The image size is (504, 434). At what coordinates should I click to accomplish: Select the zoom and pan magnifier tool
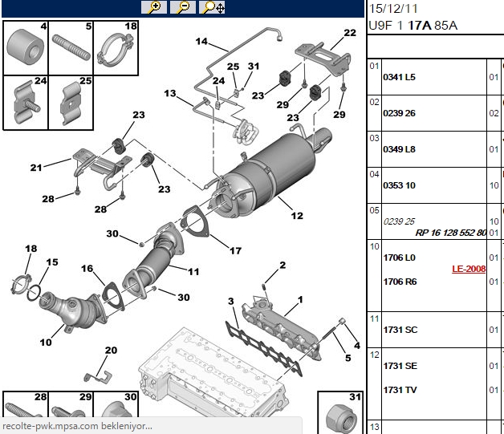coord(212,7)
